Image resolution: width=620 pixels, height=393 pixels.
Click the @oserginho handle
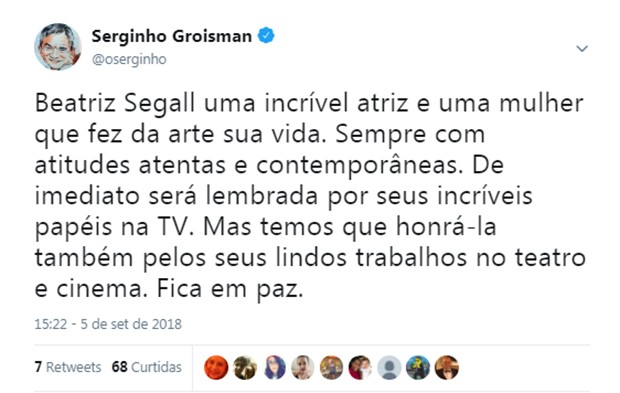tap(129, 59)
